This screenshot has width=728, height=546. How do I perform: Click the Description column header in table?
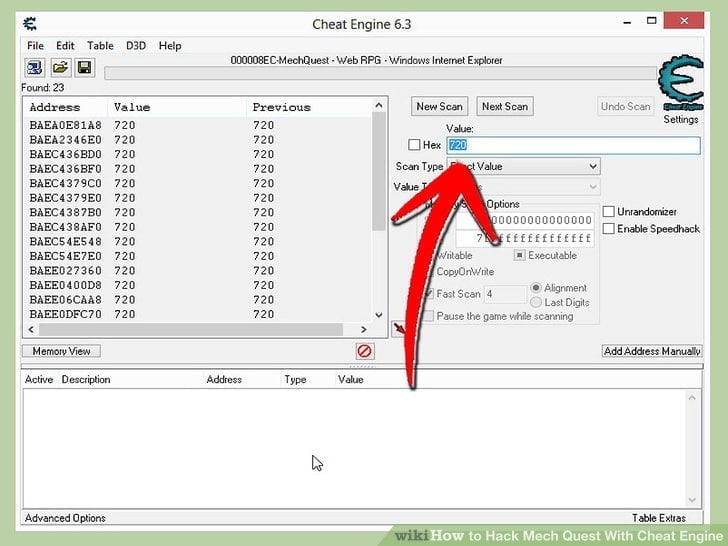pos(86,379)
